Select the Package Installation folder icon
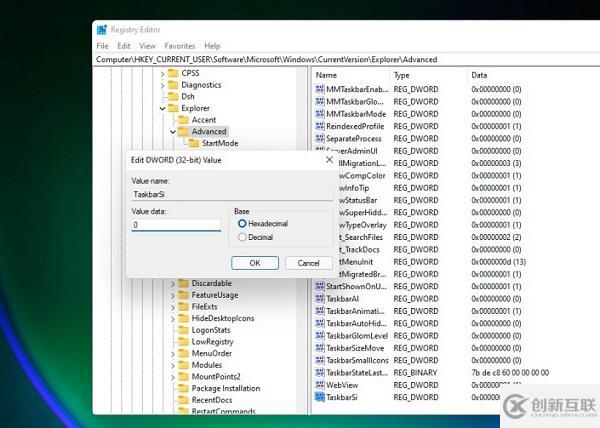This screenshot has height=428, width=600. point(184,388)
